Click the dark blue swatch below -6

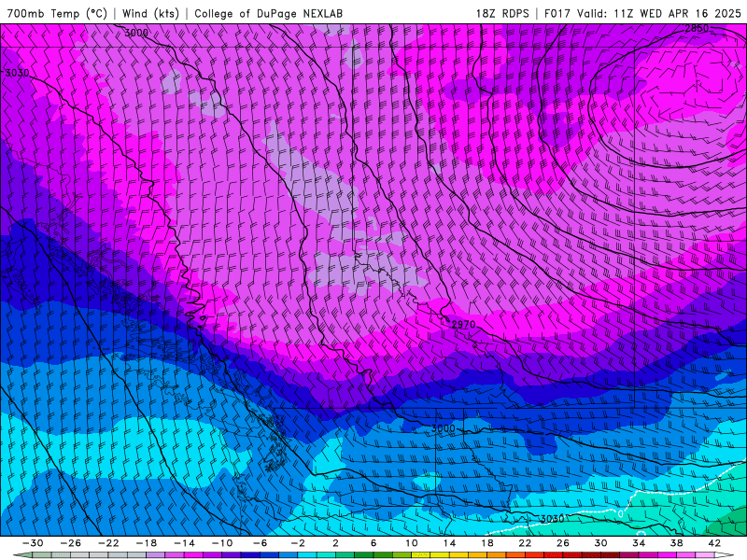coord(250,555)
